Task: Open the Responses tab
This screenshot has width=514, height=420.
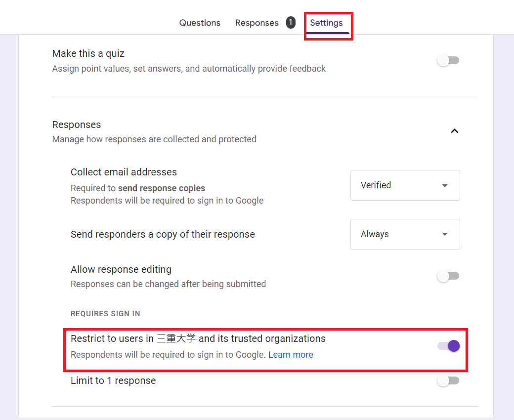Action: click(x=257, y=23)
